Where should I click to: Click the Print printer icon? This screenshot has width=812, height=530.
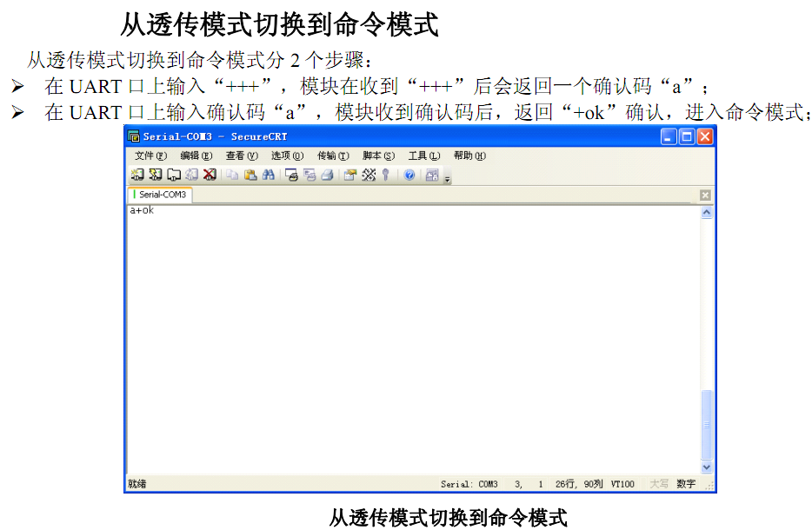coord(328,175)
